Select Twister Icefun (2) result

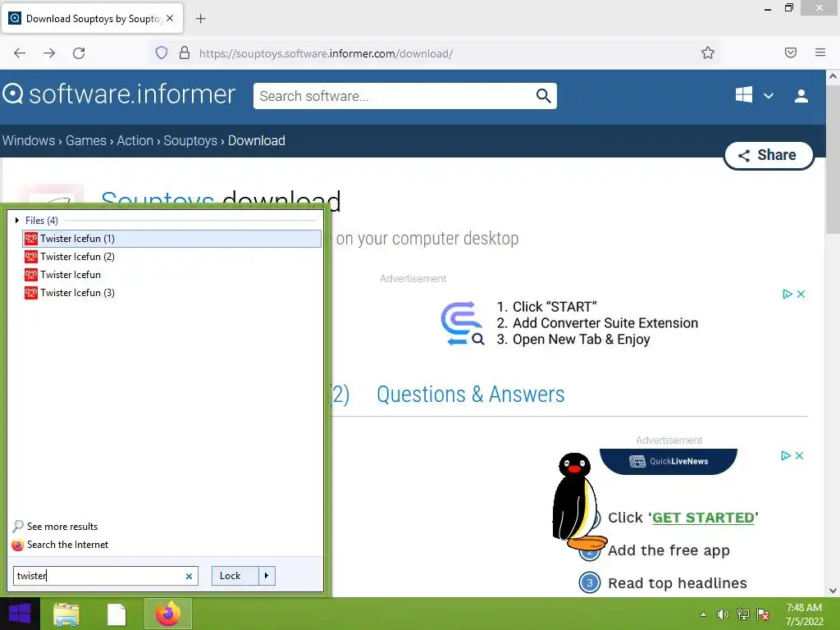(172, 257)
